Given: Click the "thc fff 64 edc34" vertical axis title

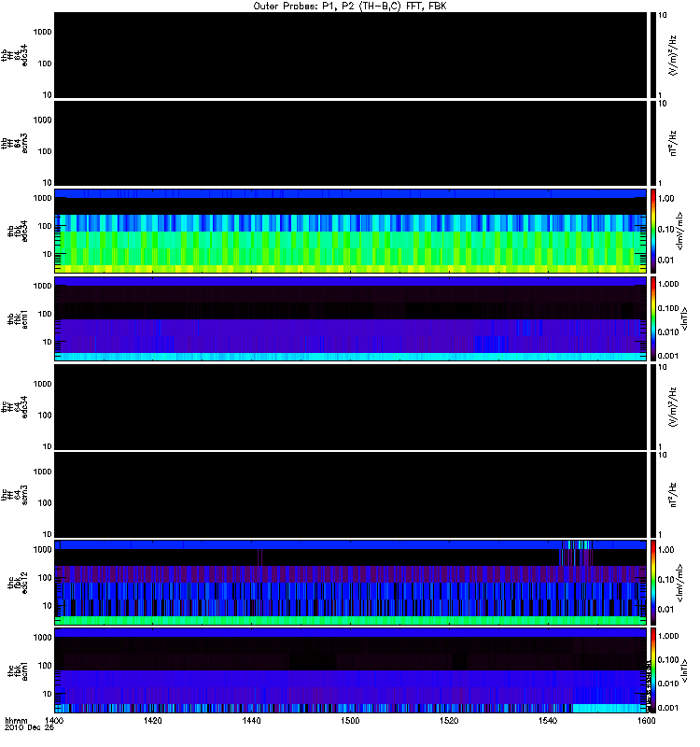Looking at the screenshot, I should tap(14, 407).
